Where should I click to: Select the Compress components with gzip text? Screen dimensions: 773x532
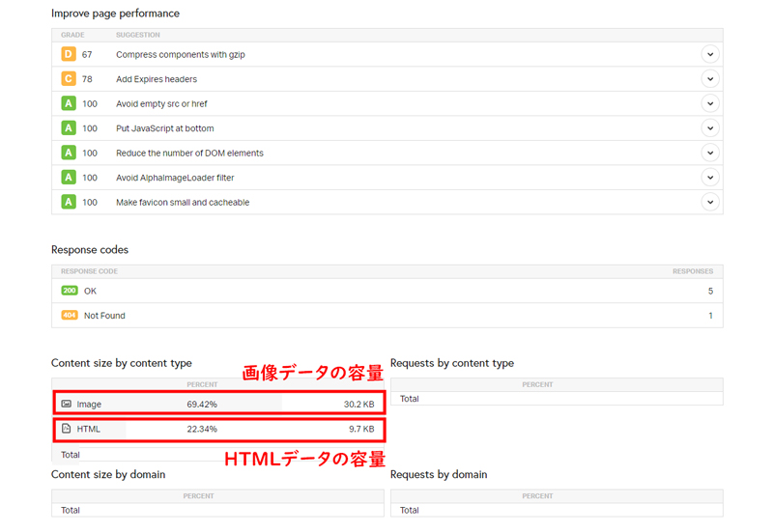click(181, 55)
